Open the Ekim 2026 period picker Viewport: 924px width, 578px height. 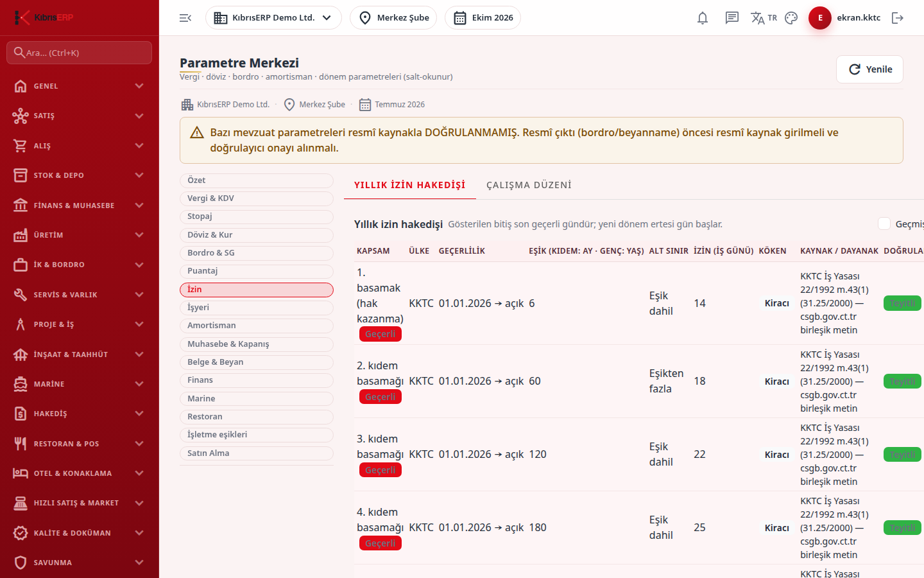[483, 18]
